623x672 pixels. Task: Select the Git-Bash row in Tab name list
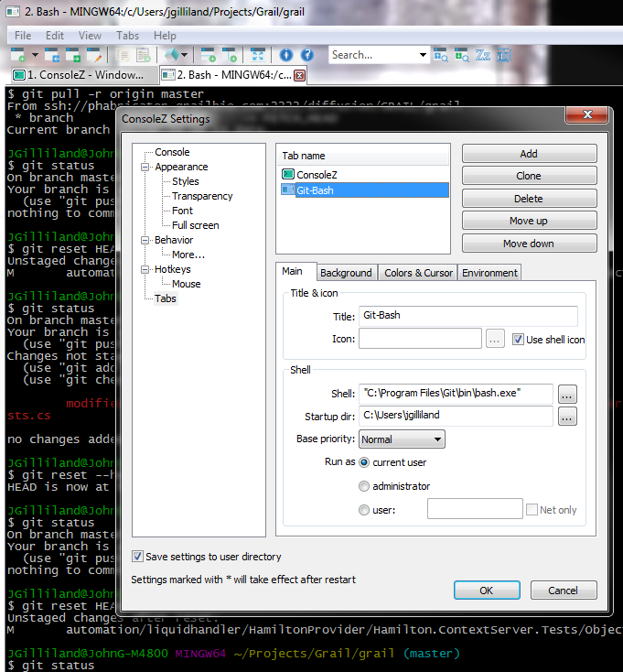pos(364,190)
